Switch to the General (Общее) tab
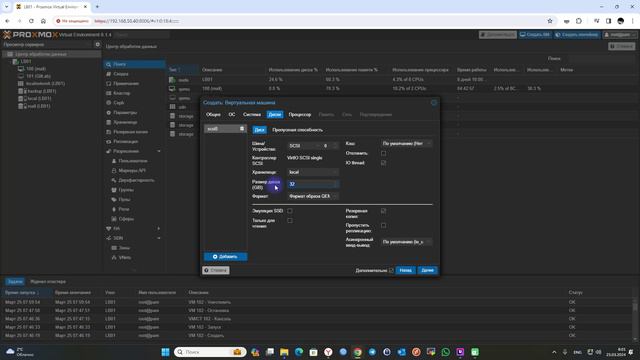The height and width of the screenshot is (360, 640). point(213,115)
